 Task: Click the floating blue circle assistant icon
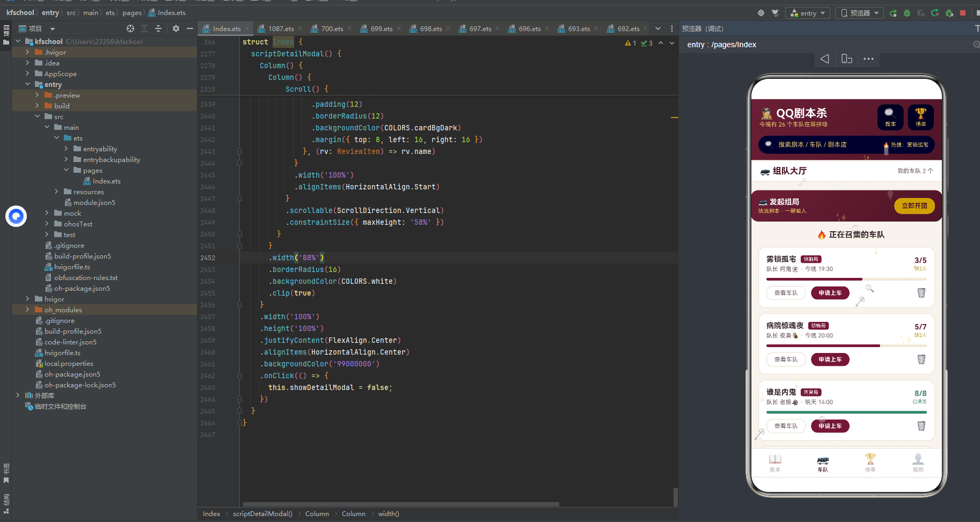tap(16, 216)
